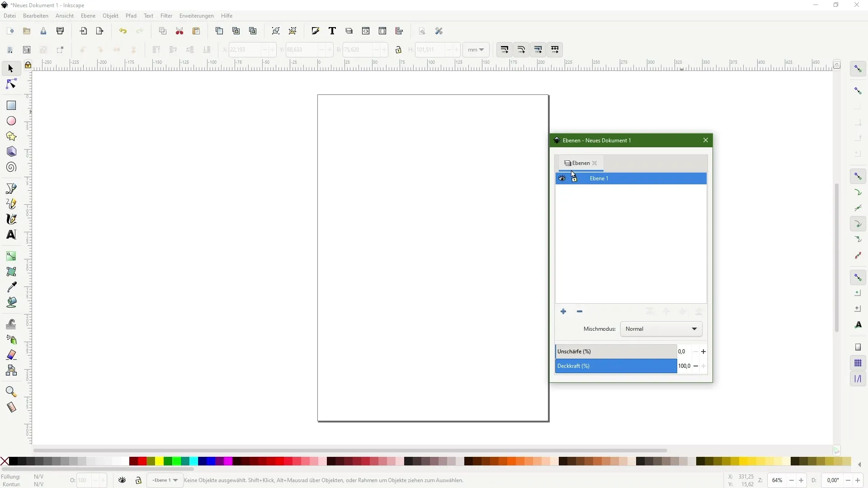Open the Erweiterungen menu
Viewport: 868px width, 488px height.
[x=196, y=16]
